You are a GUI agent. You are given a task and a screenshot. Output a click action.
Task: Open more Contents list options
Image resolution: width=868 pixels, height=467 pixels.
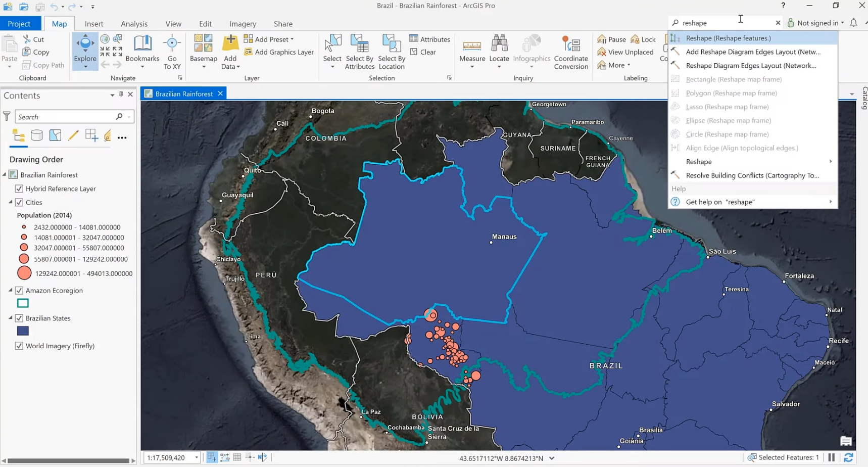tap(122, 137)
